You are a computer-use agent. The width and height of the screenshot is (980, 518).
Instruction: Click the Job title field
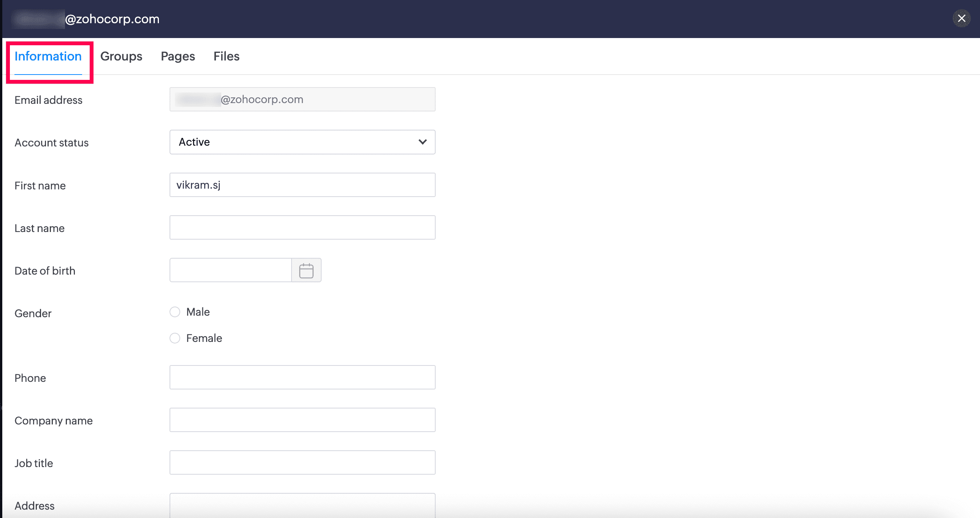pyautogui.click(x=302, y=463)
